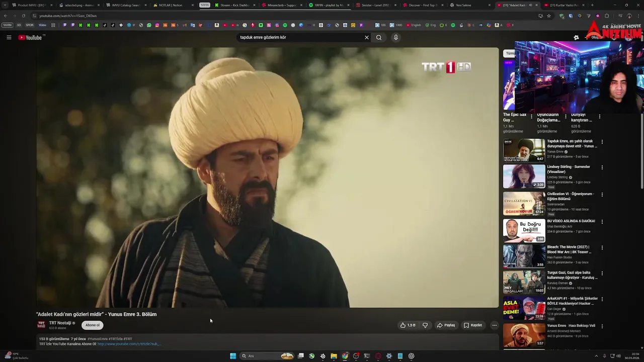
Task: Go back with browser back arrow
Action: point(6,16)
